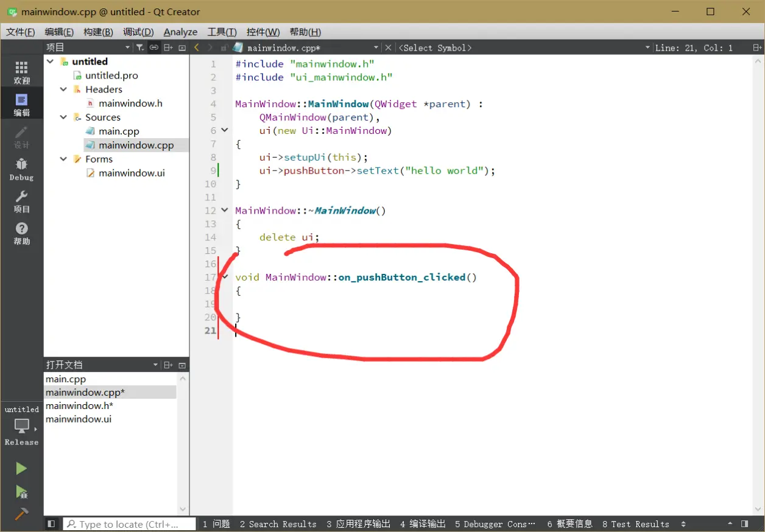Switch to Debug mode

click(21, 169)
